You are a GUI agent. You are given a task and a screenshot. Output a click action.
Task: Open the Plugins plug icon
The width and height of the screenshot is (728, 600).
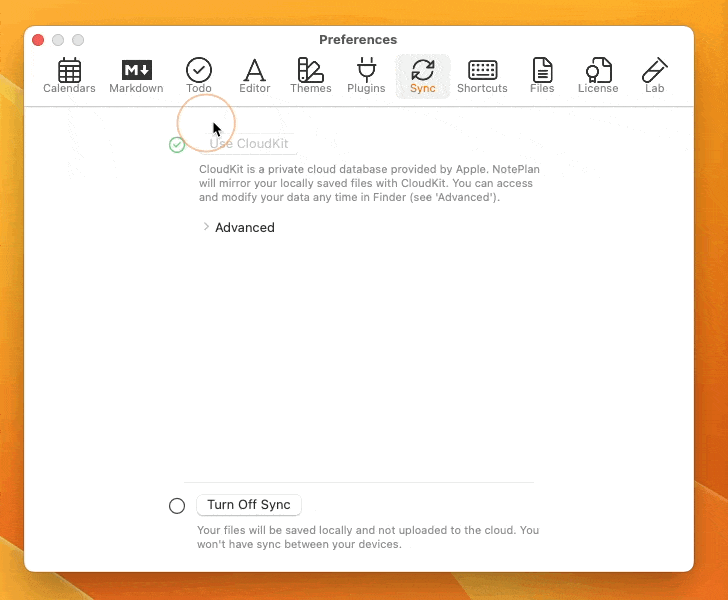click(366, 70)
